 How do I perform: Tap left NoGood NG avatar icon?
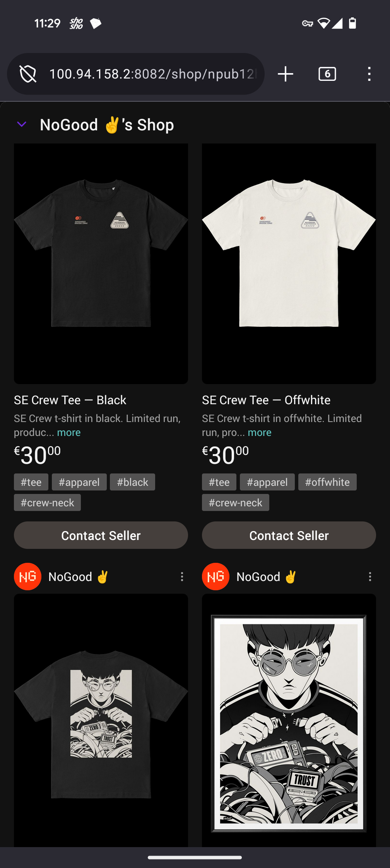coord(27,576)
